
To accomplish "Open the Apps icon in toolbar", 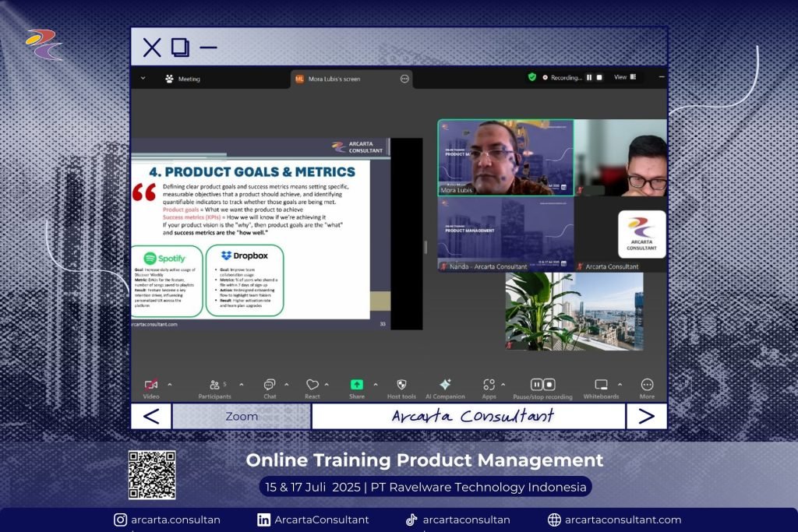I will pos(489,385).
